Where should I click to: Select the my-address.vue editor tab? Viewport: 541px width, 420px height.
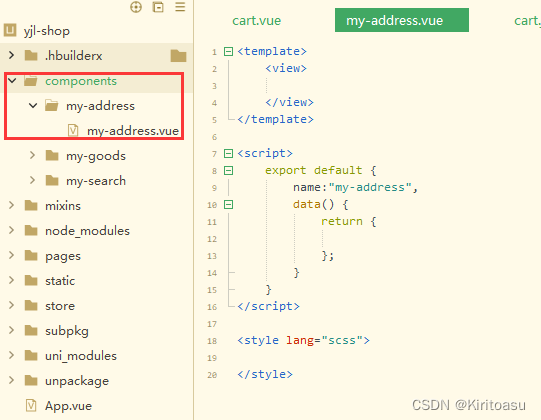click(x=402, y=20)
